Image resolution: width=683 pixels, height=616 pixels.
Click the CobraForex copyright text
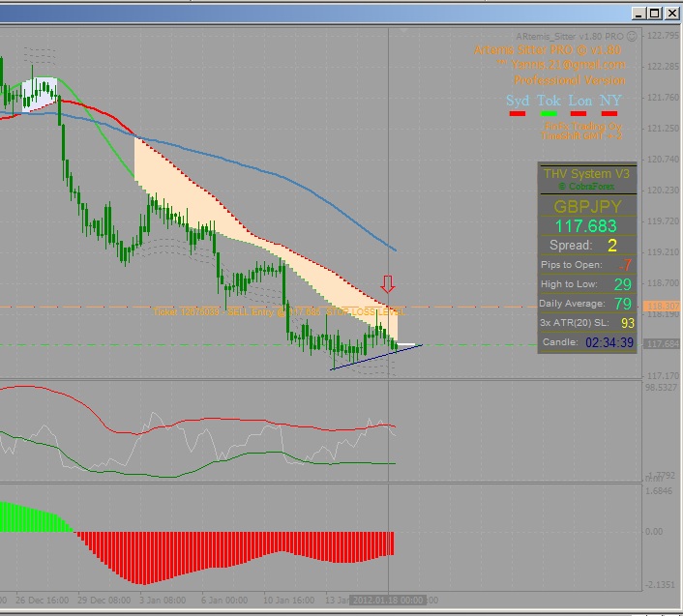[x=586, y=187]
